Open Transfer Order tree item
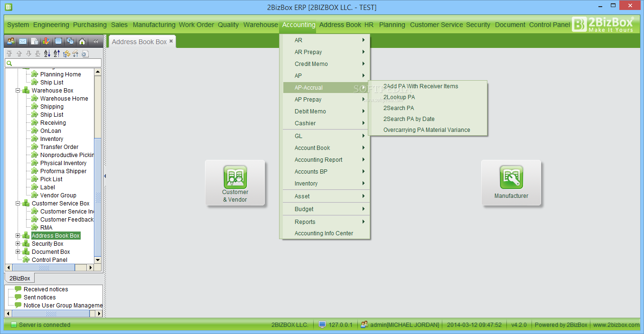 [x=59, y=147]
